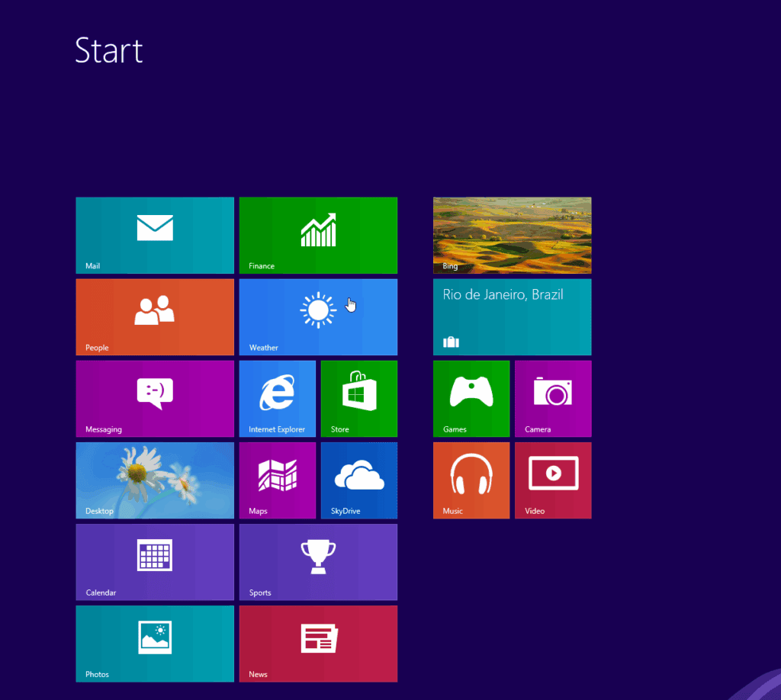Open the People app

click(x=154, y=316)
